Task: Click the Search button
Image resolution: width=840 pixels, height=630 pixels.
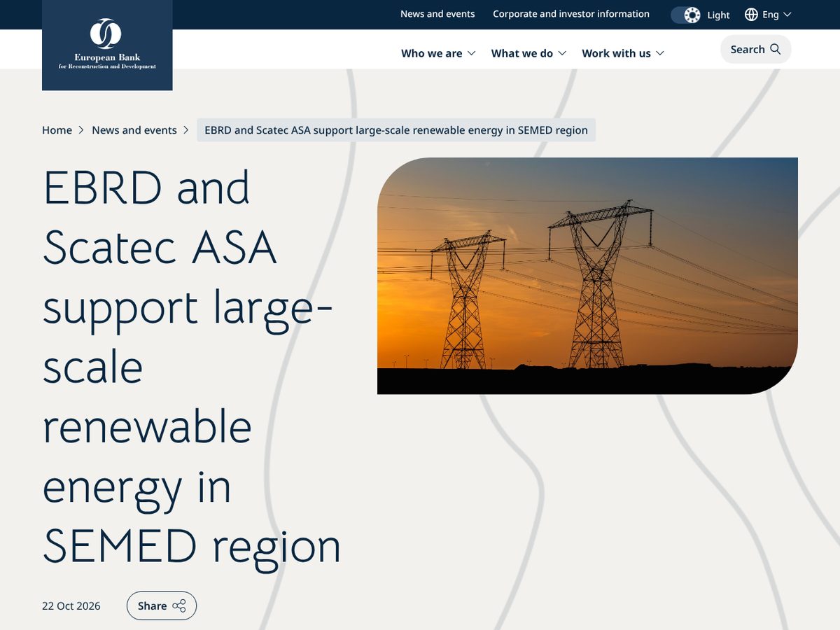Action: [x=755, y=49]
